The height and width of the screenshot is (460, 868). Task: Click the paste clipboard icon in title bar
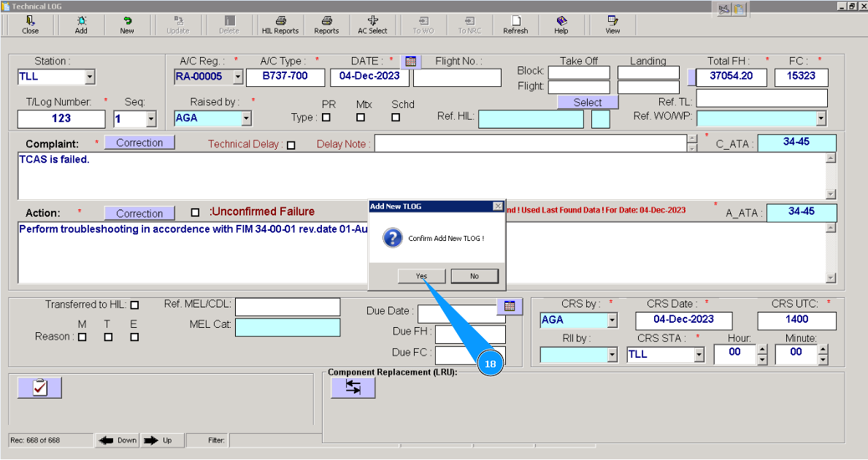pyautogui.click(x=739, y=9)
